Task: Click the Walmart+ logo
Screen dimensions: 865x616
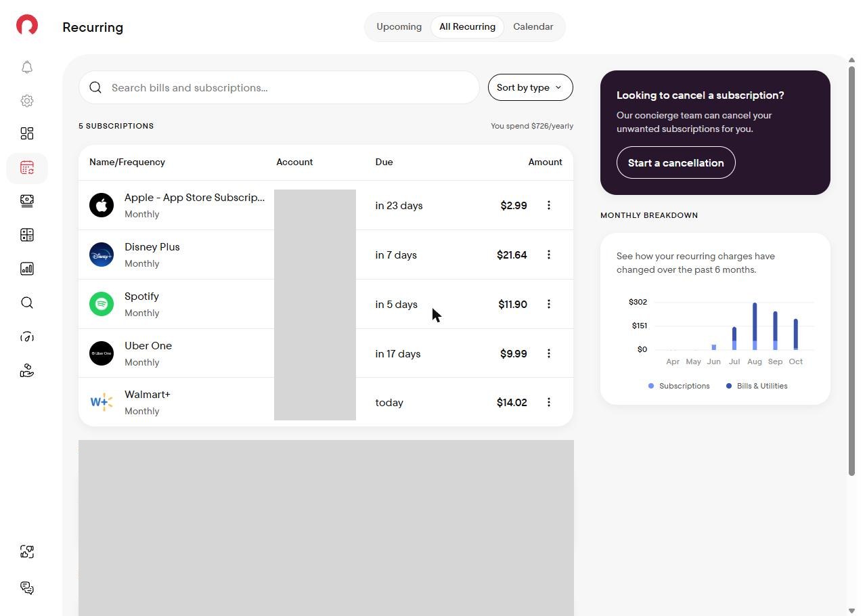Action: (102, 402)
